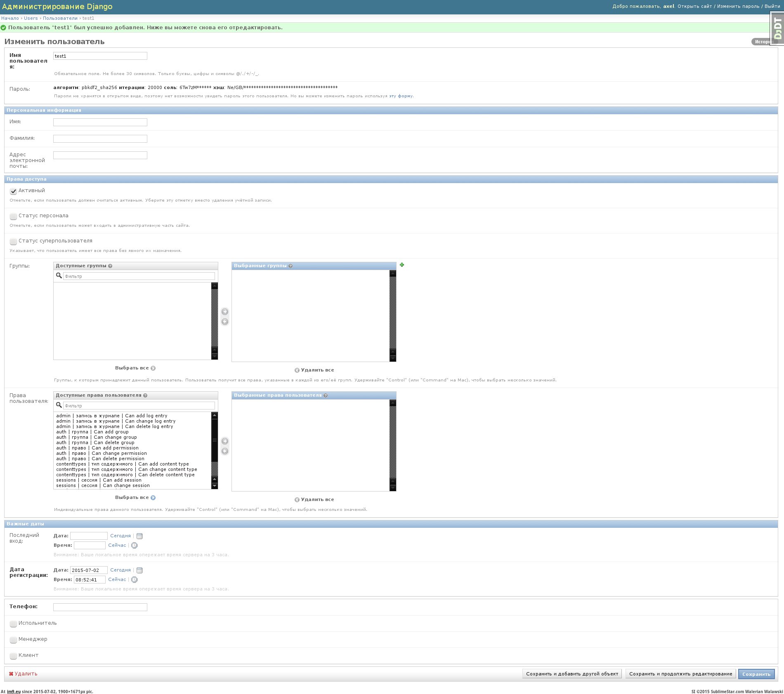Screen dimensions: 784x694
Task: Open the Django Debug Toolbar tab
Action: pos(777,28)
